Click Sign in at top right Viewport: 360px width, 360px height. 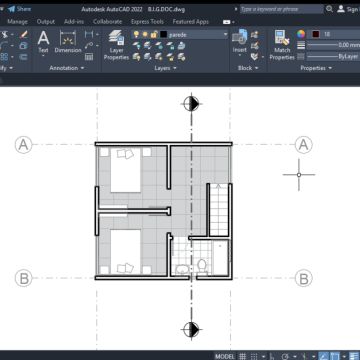click(348, 9)
